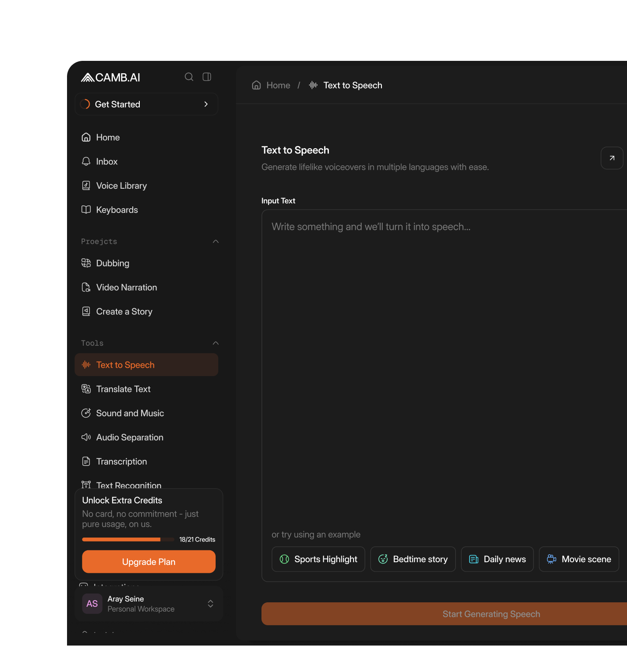The height and width of the screenshot is (672, 627).
Task: Click the Get Started chevron arrow
Action: (206, 104)
